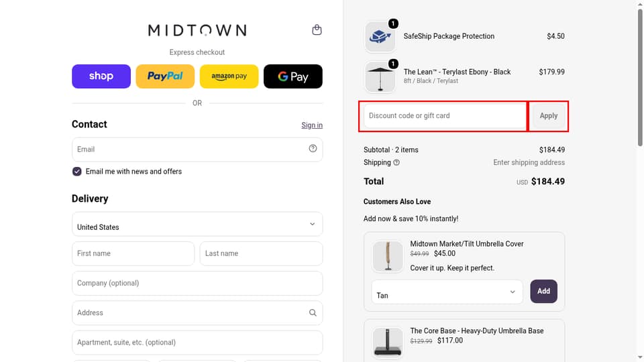Open the Tan color variant dropdown
The height and width of the screenshot is (362, 644).
447,292
